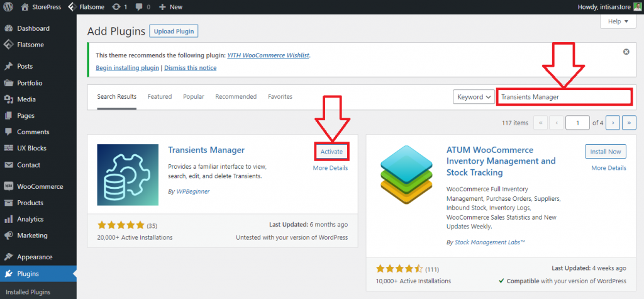Switch to the Favorites tab
Viewport: 644px width, 299px height.
280,97
